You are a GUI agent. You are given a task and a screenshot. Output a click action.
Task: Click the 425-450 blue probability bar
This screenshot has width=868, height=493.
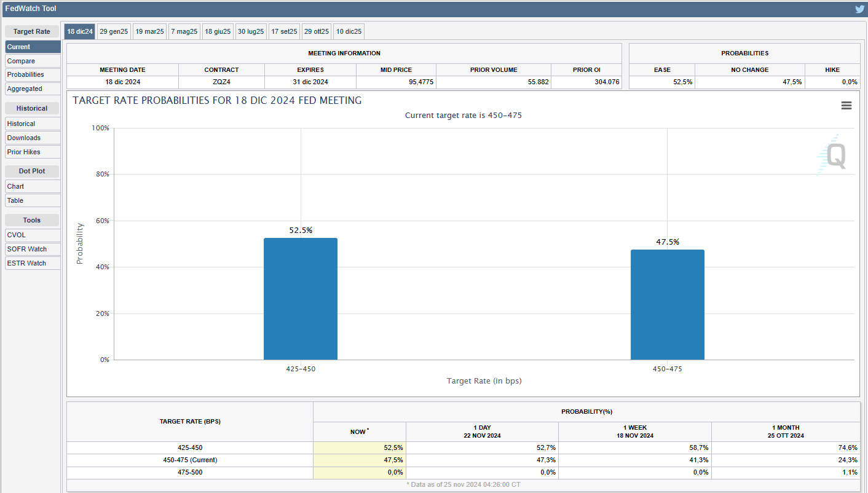[x=301, y=299]
